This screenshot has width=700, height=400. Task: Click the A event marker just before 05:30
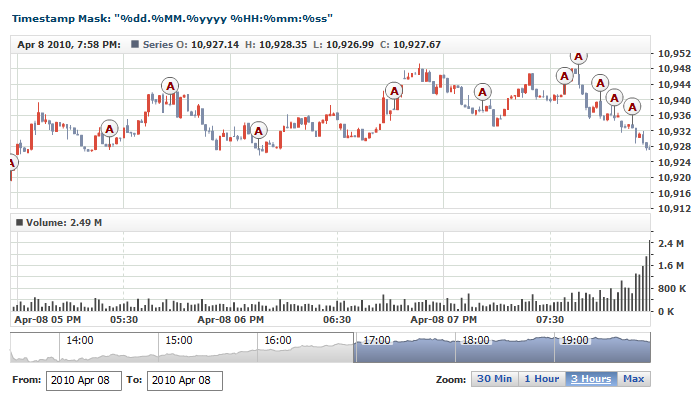pyautogui.click(x=110, y=129)
